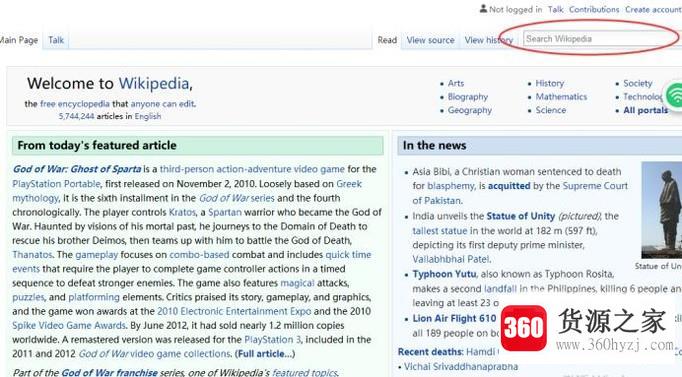Open the Thanatos link
The height and width of the screenshot is (377, 682).
tap(32, 255)
